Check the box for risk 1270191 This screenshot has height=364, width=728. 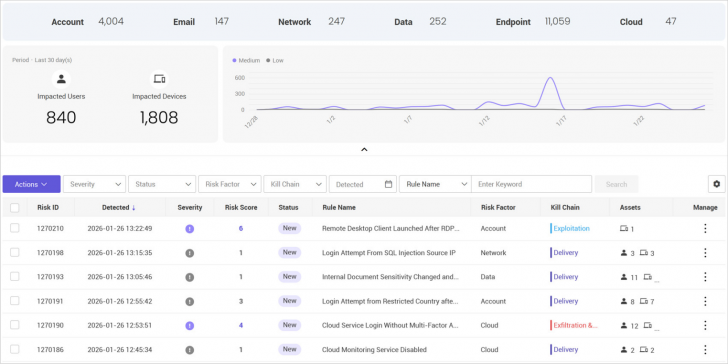pos(15,300)
